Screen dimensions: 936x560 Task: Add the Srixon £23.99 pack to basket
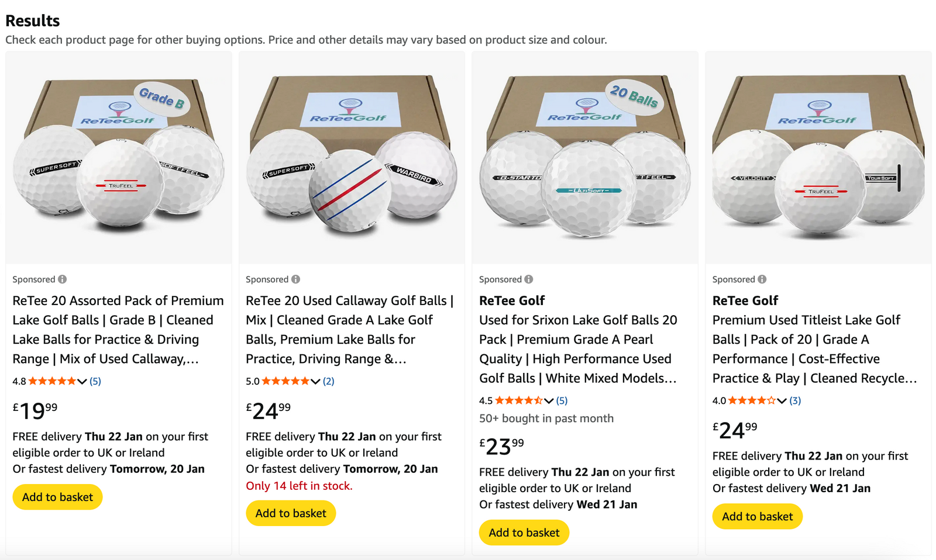(x=524, y=533)
